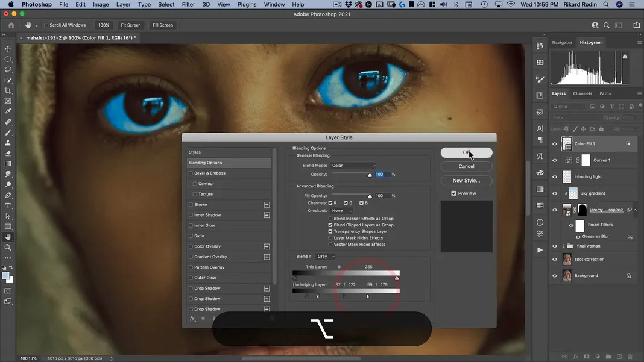Screen dimensions: 644x362
Task: Open the Blend Mode dropdown
Action: coord(353,166)
